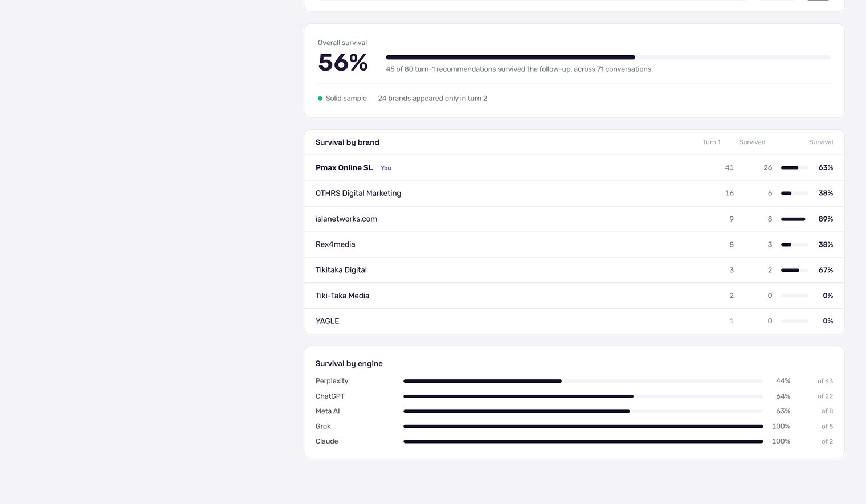The image size is (866, 504).
Task: Click OTHRS Digital Marketing's Turn 1 value 16
Action: (x=729, y=194)
